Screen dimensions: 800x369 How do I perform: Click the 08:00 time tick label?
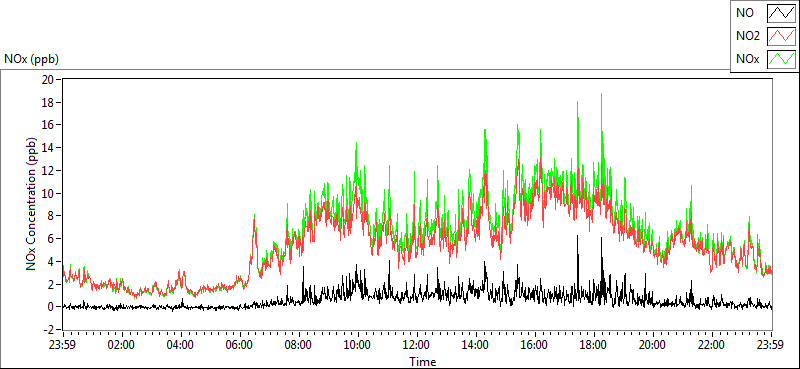298,344
